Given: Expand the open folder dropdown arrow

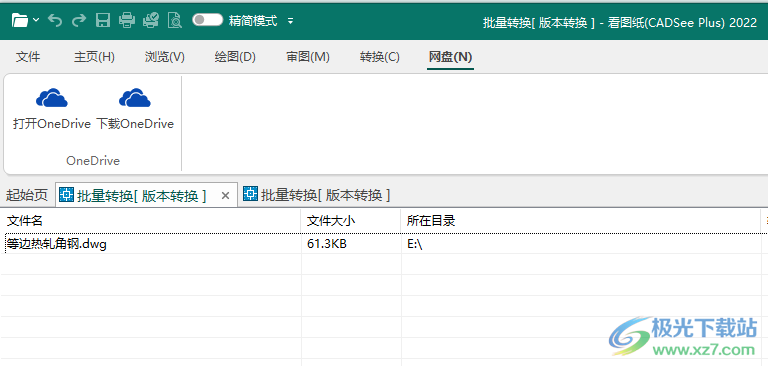Looking at the screenshot, I should click(36, 21).
